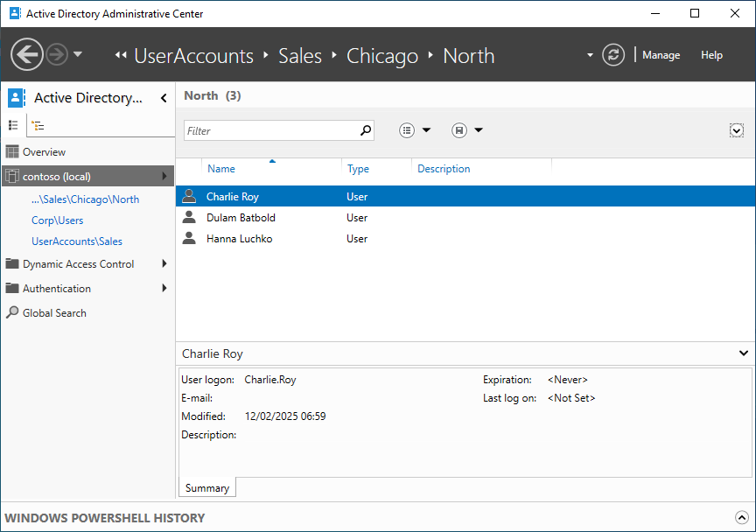Click the refresh icon in the header
756x532 pixels.
tap(614, 55)
